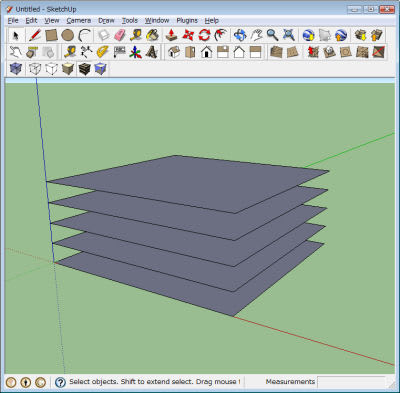Choose the Rotate tool
Image resolution: width=400 pixels, height=393 pixels.
click(x=204, y=35)
